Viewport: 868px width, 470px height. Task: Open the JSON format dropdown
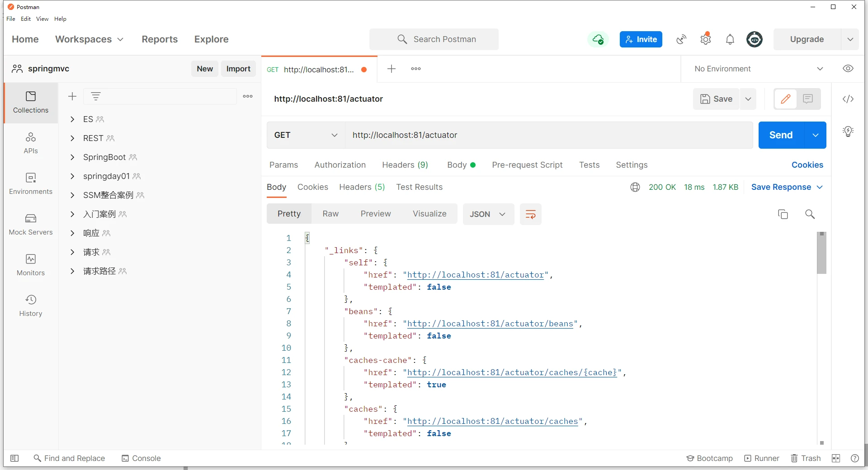tap(488, 214)
